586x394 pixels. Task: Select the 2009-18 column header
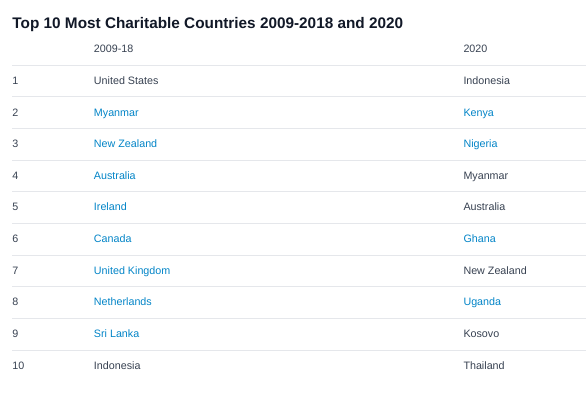click(x=113, y=49)
